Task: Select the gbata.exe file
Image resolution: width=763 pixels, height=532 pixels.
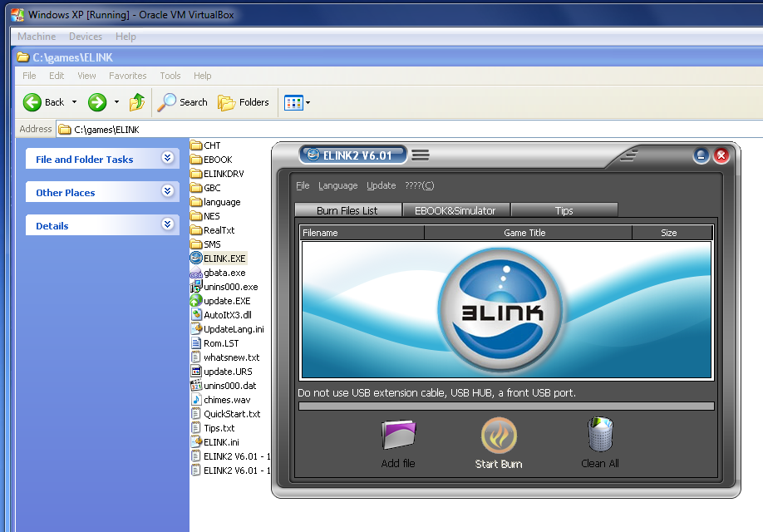Action: point(218,273)
